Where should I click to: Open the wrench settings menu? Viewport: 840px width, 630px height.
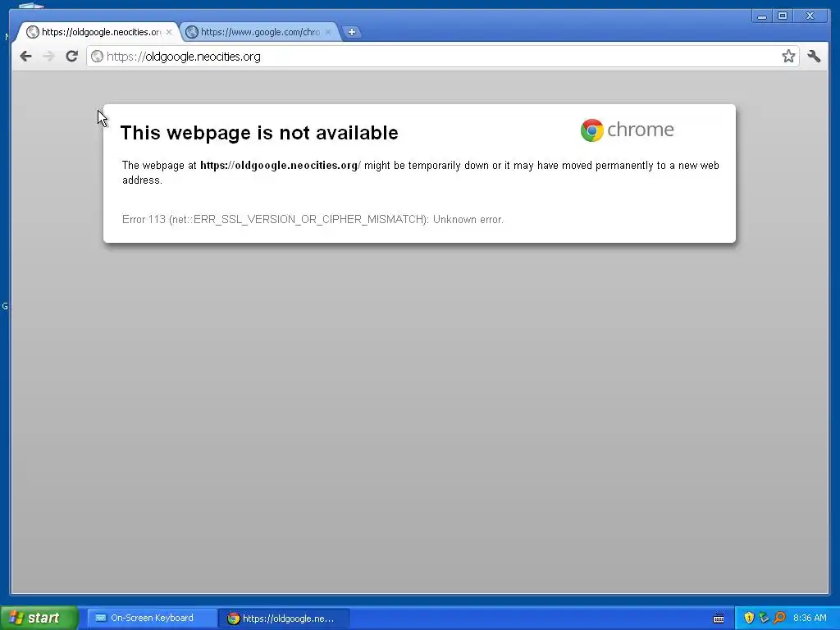pyautogui.click(x=814, y=57)
